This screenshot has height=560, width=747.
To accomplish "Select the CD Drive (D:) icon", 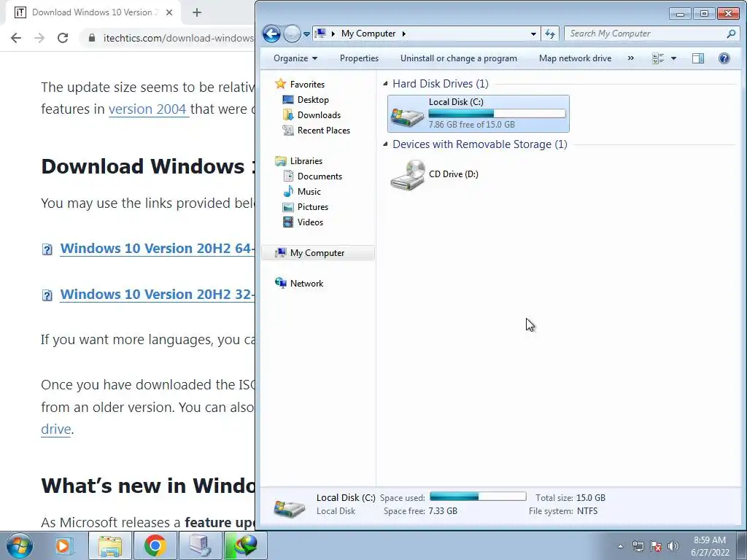I will [x=407, y=175].
